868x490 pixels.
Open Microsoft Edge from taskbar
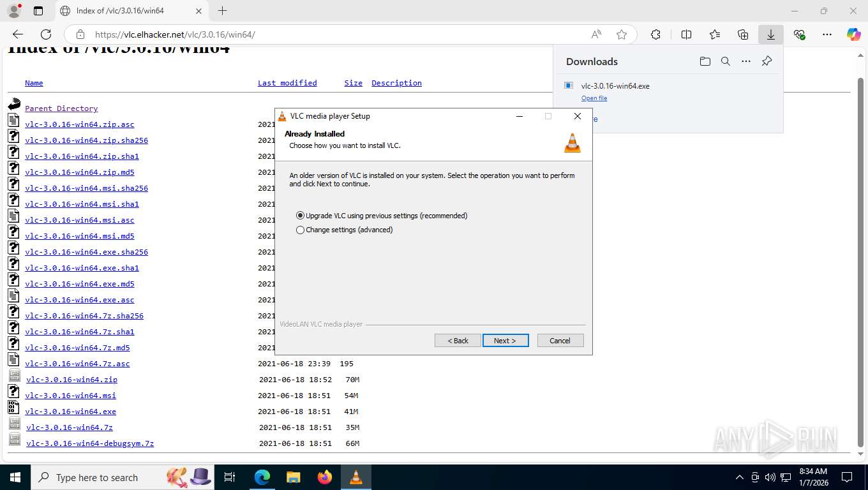[x=262, y=477]
